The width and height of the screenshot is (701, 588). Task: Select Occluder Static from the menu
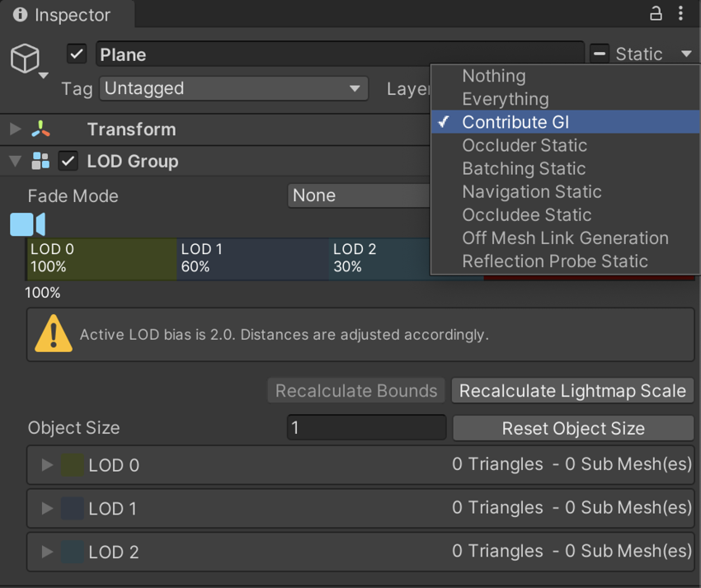tap(525, 145)
